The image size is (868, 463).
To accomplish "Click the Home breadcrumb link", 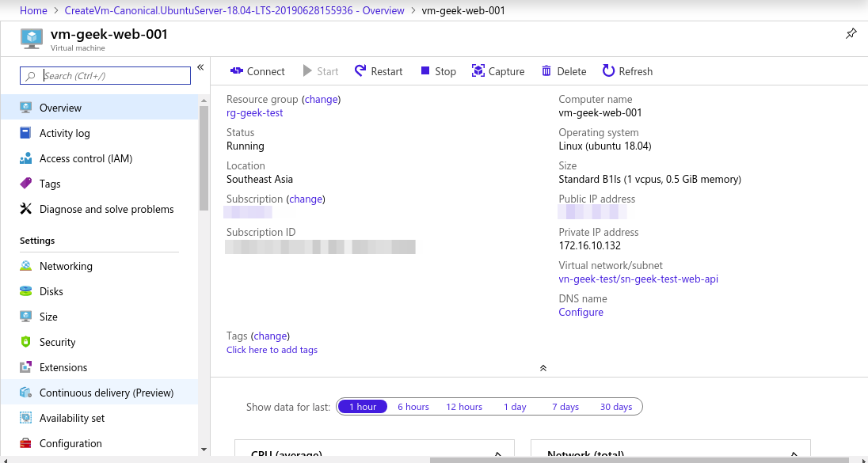I will point(33,10).
